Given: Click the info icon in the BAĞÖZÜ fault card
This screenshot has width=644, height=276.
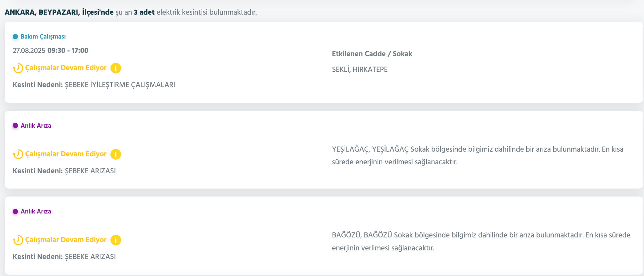Looking at the screenshot, I should point(115,240).
